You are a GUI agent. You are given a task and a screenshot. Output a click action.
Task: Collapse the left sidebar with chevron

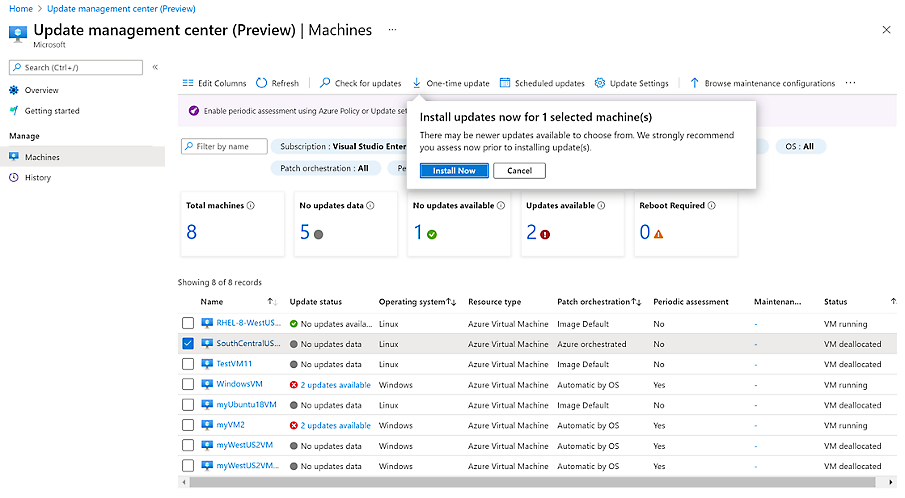tap(155, 67)
